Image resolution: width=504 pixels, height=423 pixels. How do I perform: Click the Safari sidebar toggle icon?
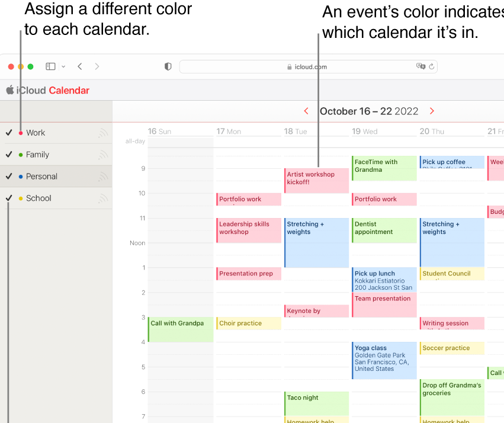point(50,67)
